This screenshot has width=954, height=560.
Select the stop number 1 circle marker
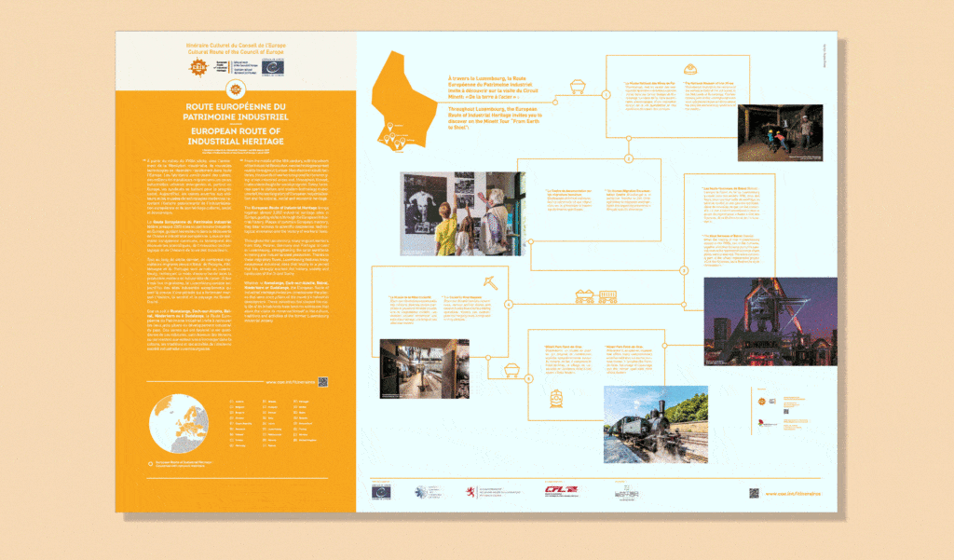[x=606, y=95]
